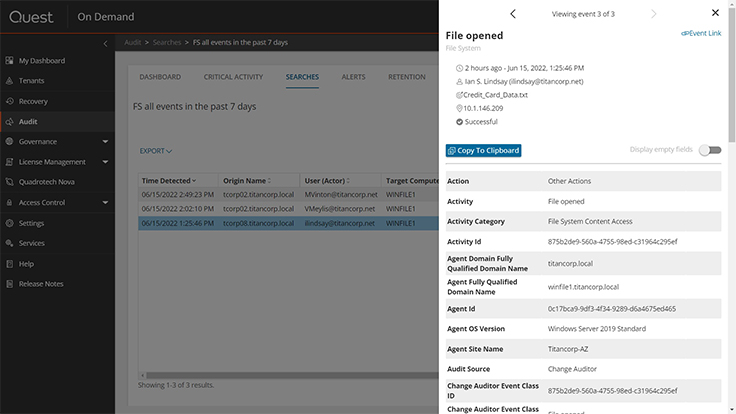Switch to the CRITICAL ACTIVITY tab
The width and height of the screenshot is (736, 414).
233,77
